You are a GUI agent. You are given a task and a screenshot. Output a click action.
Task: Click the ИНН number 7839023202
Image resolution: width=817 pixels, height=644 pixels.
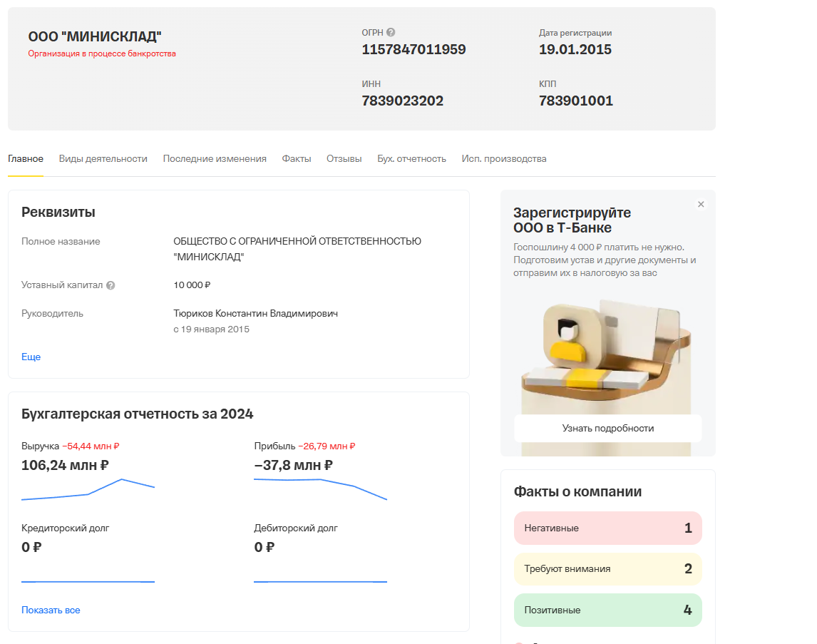click(403, 101)
